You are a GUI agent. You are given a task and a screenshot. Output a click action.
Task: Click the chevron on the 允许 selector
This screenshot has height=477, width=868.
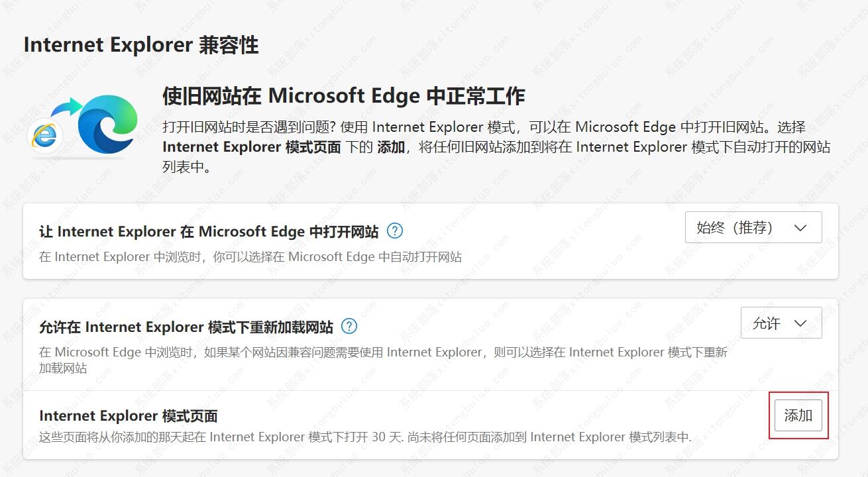pos(800,323)
